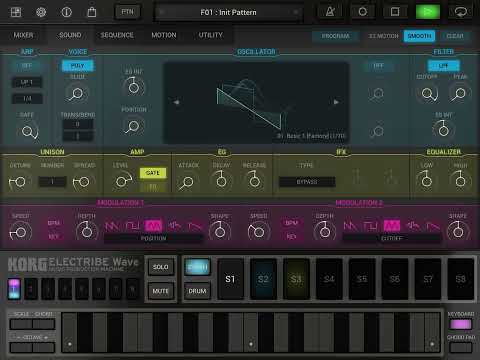Click the stop button
Image resolution: width=480 pixels, height=360 pixels.
point(395,12)
